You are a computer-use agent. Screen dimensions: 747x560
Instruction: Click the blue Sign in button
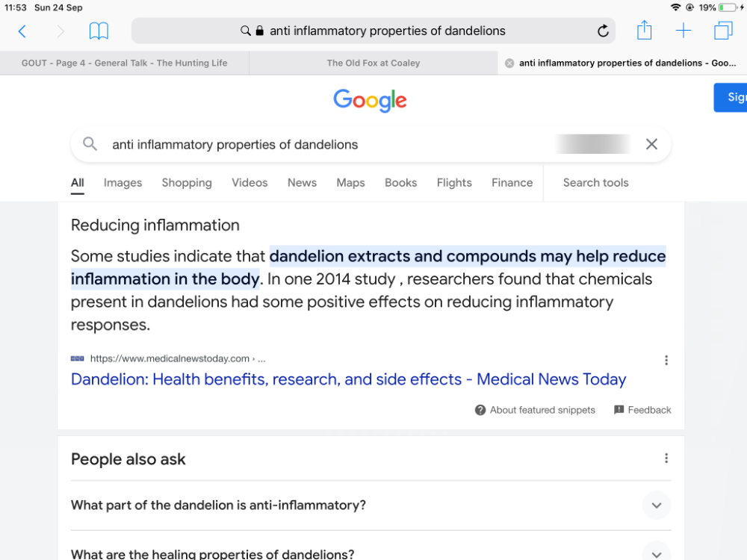(x=731, y=98)
